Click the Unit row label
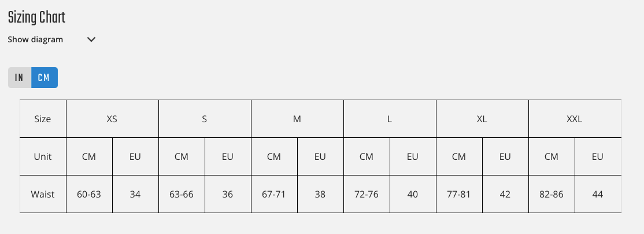The width and height of the screenshot is (644, 234). click(x=43, y=156)
